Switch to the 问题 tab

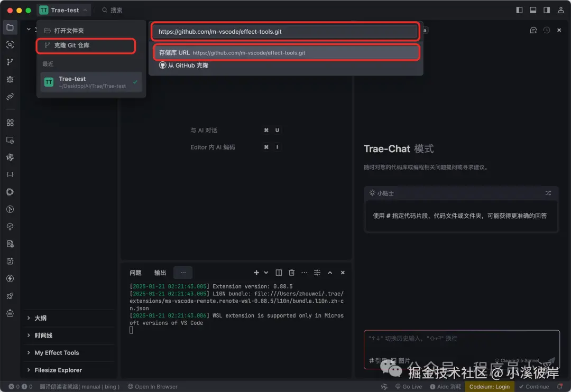tap(135, 273)
